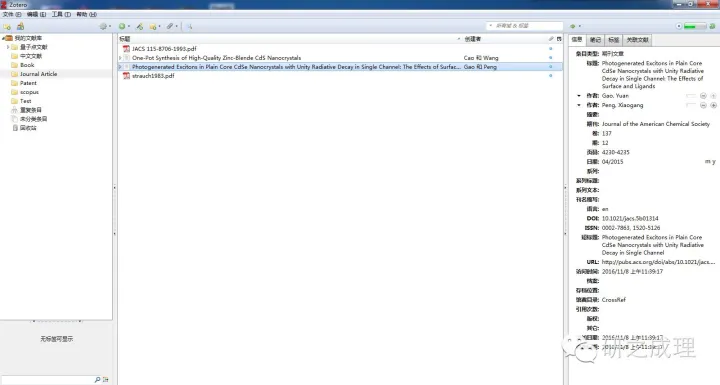Open the green new item menu
The width and height of the screenshot is (720, 385).
(124, 27)
